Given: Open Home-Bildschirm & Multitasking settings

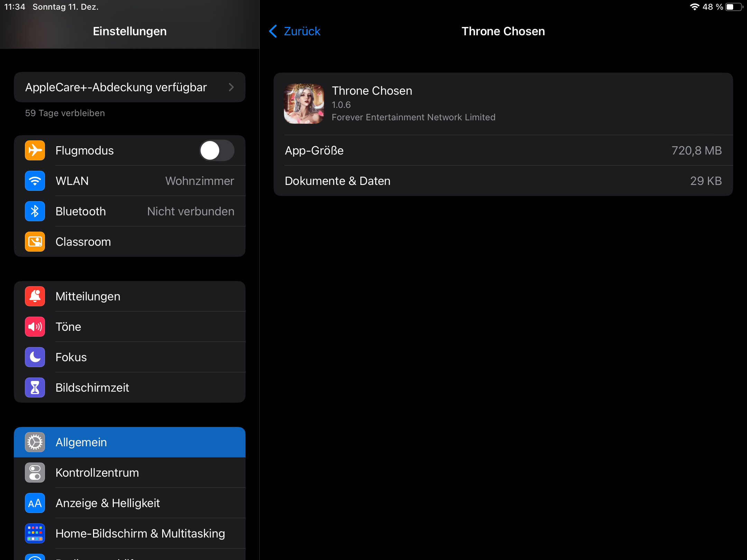Looking at the screenshot, I should [x=140, y=533].
